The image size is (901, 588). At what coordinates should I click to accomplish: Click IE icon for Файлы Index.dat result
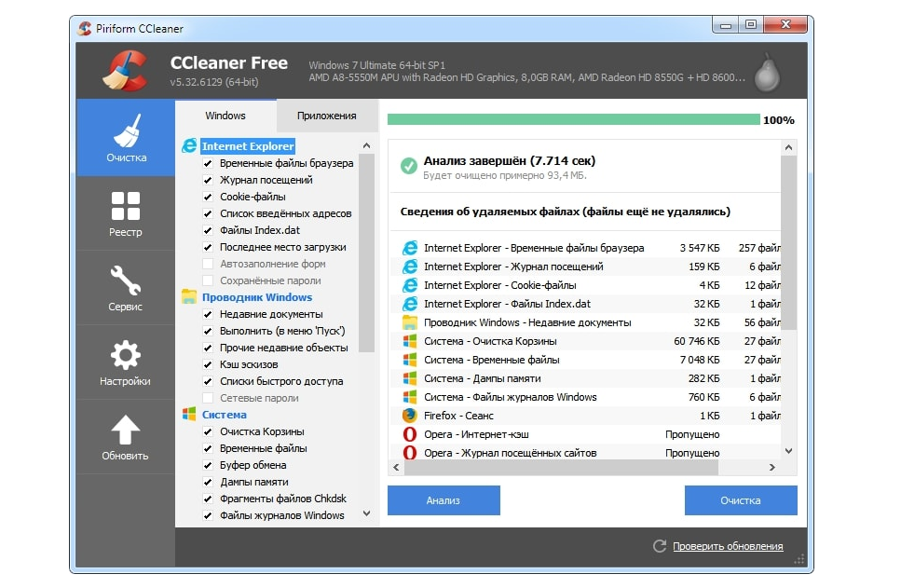click(x=410, y=304)
